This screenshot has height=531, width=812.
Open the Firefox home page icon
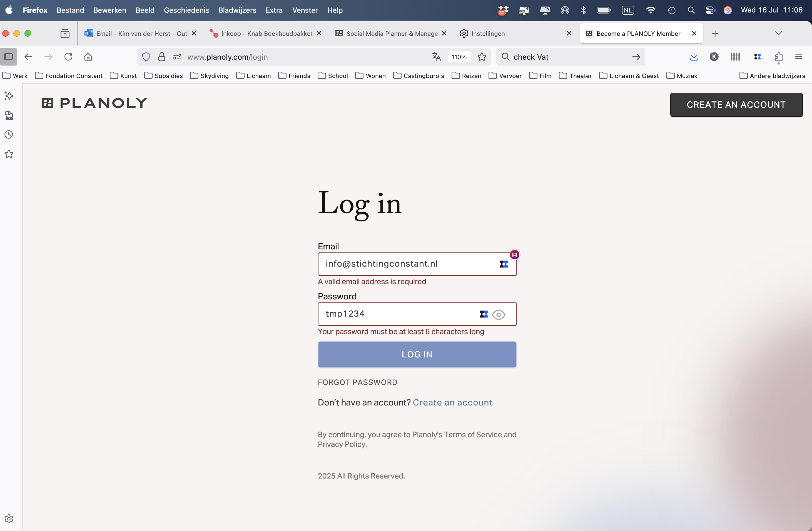pos(88,57)
